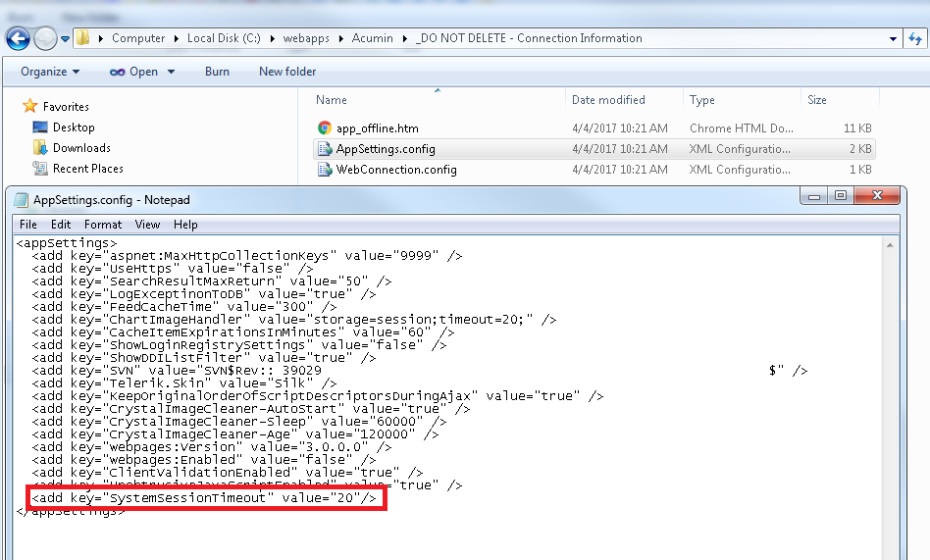Select the app_offline.htm file
Viewport: 930px width, 560px height.
(x=378, y=128)
